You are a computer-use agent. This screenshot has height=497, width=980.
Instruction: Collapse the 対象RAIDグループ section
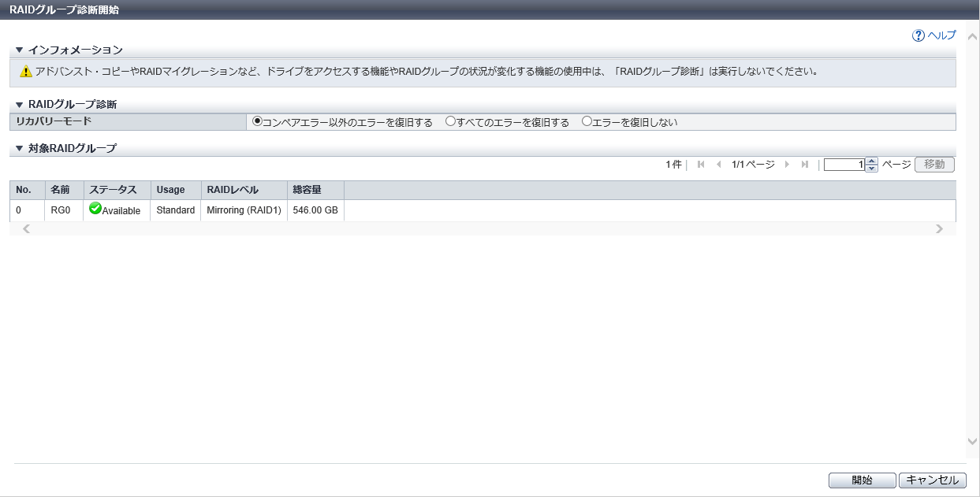click(20, 148)
